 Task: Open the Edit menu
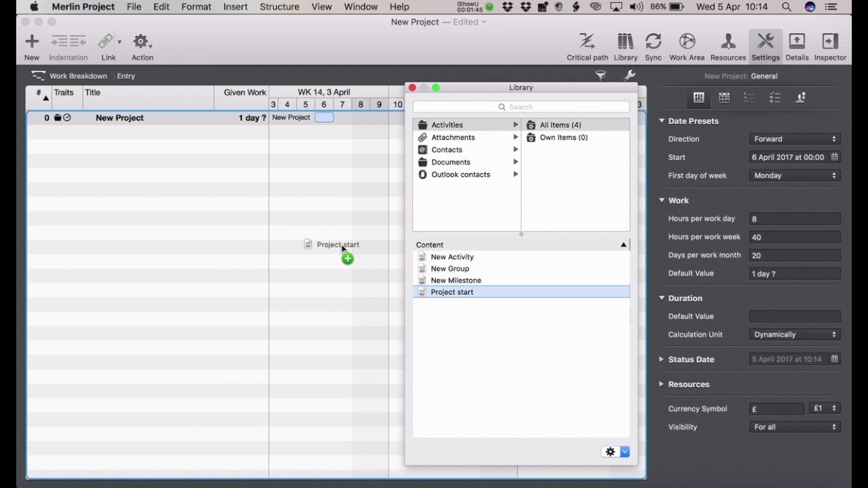[161, 7]
